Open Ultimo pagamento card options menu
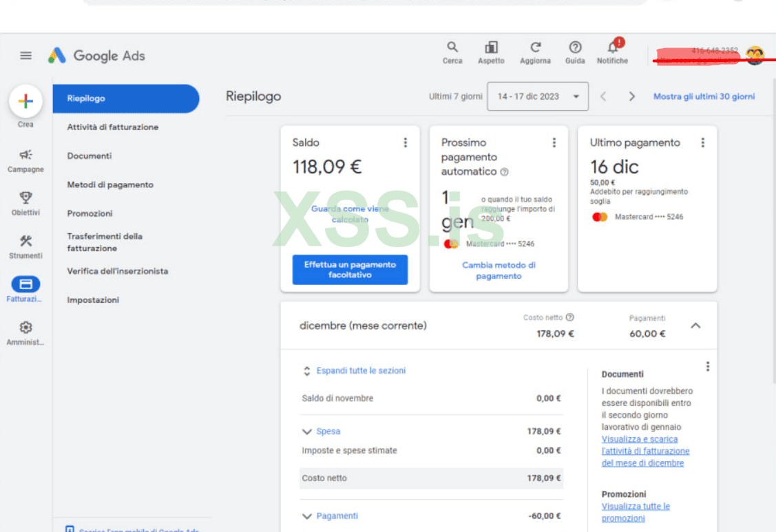 pos(703,142)
